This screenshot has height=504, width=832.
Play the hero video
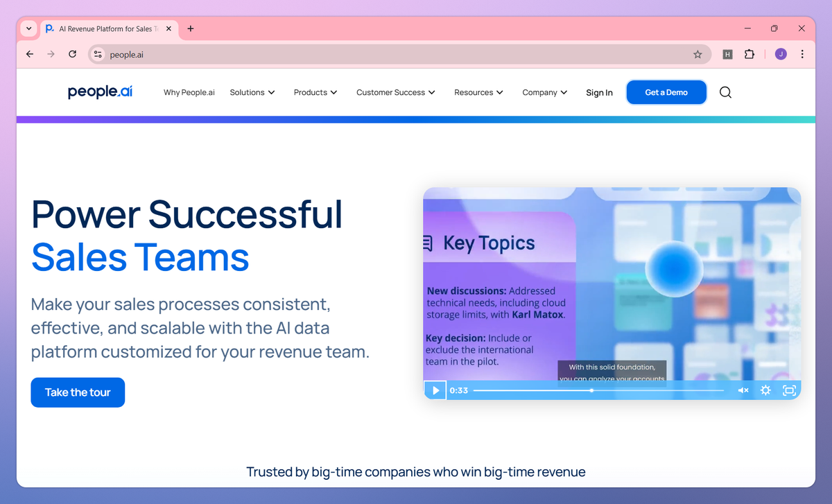pos(435,390)
